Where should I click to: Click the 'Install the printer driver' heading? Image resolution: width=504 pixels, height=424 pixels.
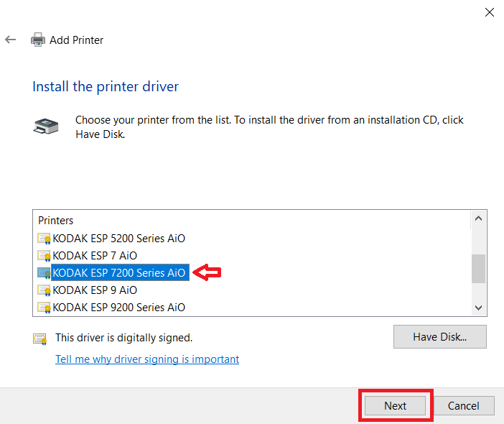point(106,86)
